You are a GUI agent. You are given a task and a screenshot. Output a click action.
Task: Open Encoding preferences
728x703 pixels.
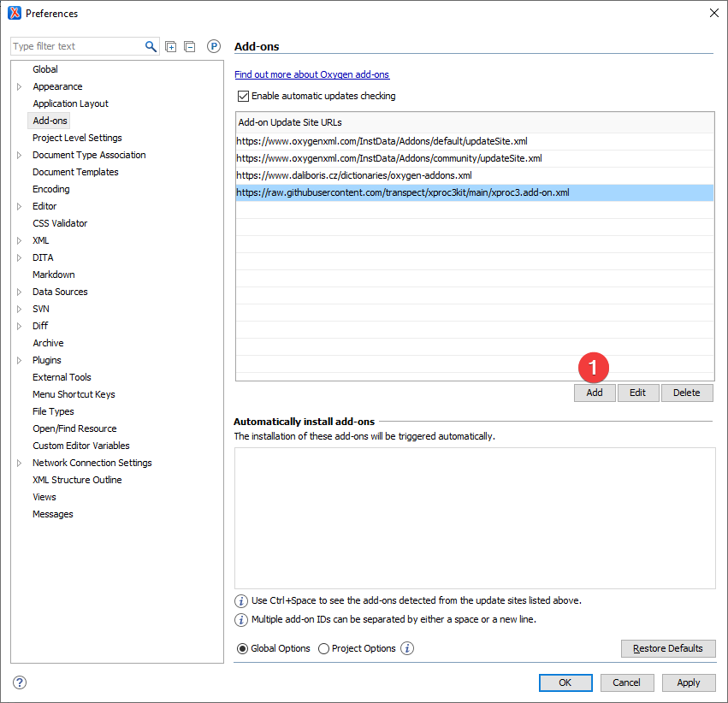point(51,189)
